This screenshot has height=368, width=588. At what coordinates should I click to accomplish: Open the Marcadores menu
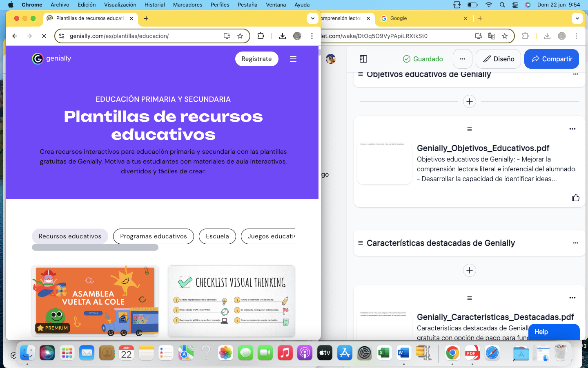pyautogui.click(x=187, y=4)
